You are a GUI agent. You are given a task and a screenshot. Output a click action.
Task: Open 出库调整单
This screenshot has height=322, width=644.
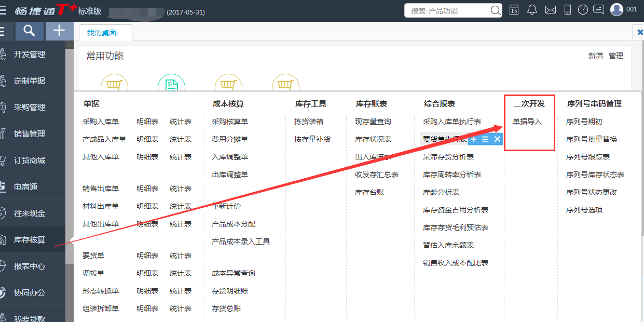pos(230,175)
